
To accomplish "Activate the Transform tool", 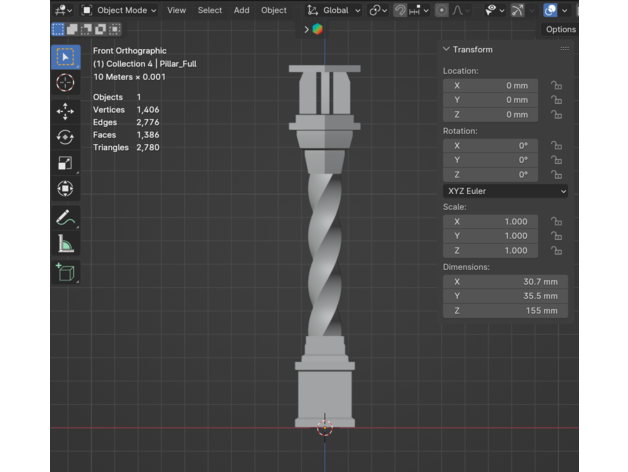I will point(65,189).
